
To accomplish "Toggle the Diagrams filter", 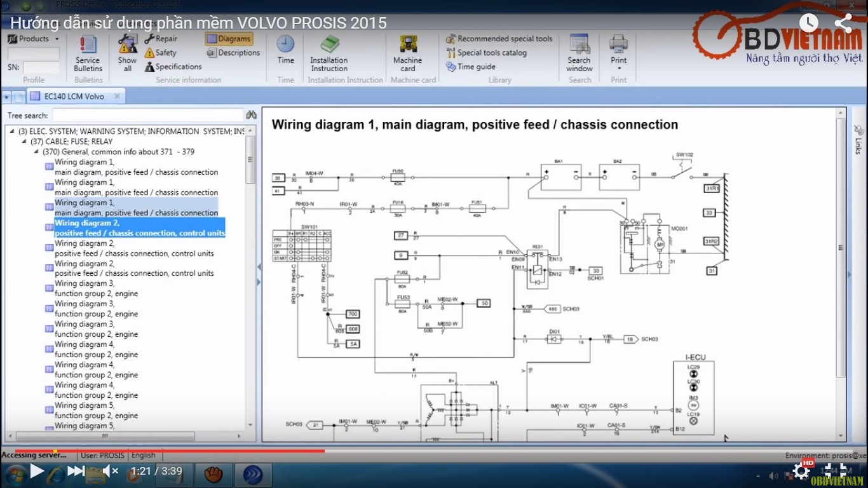I will (x=229, y=39).
